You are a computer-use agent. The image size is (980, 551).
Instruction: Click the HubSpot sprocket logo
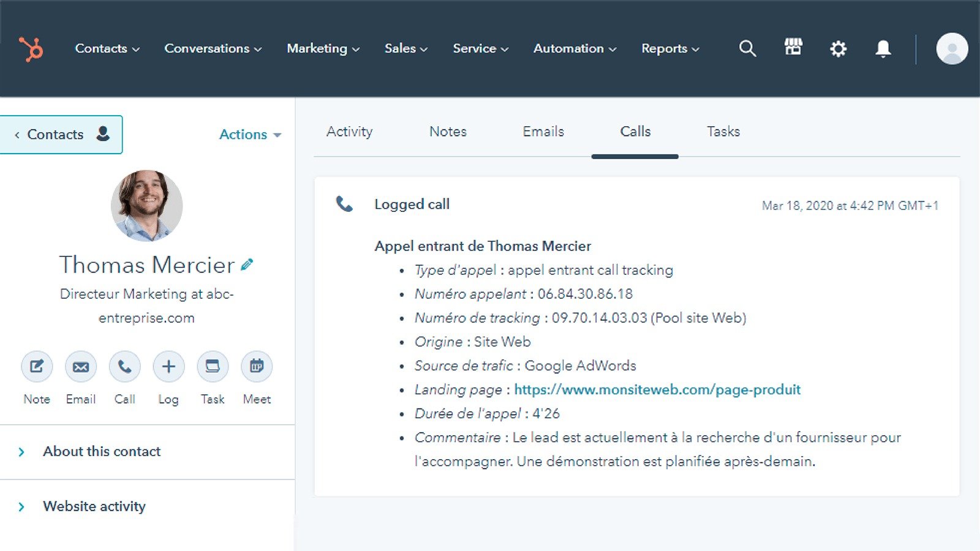coord(31,49)
